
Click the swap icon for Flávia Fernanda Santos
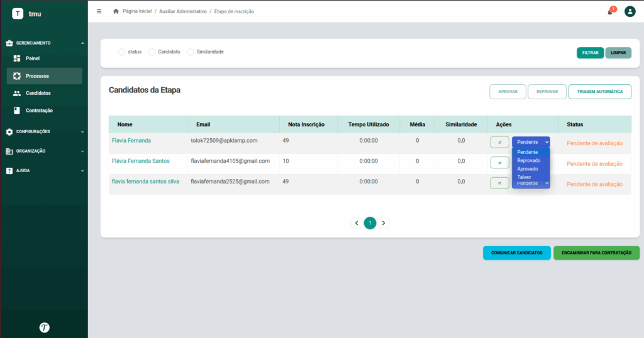(x=499, y=163)
